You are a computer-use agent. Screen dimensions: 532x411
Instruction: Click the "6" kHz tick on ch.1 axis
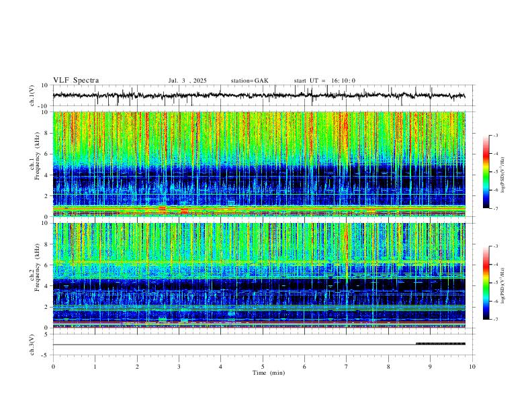[x=46, y=154]
